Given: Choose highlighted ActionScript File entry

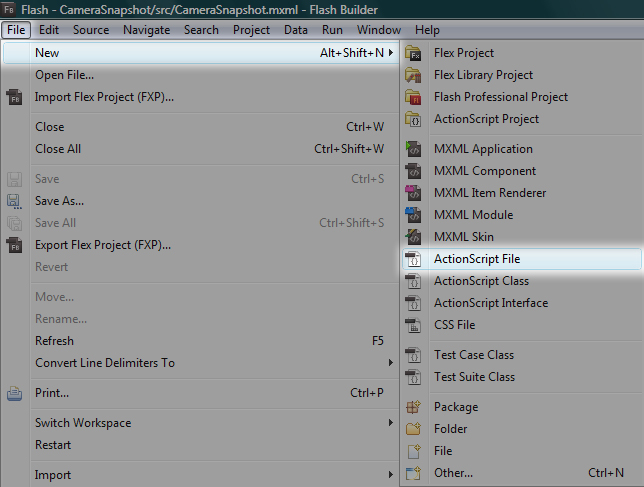Looking at the screenshot, I should (x=522, y=259).
